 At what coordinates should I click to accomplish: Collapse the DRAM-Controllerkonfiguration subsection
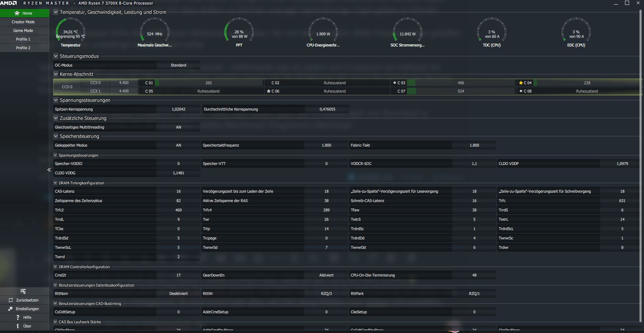[x=55, y=267]
